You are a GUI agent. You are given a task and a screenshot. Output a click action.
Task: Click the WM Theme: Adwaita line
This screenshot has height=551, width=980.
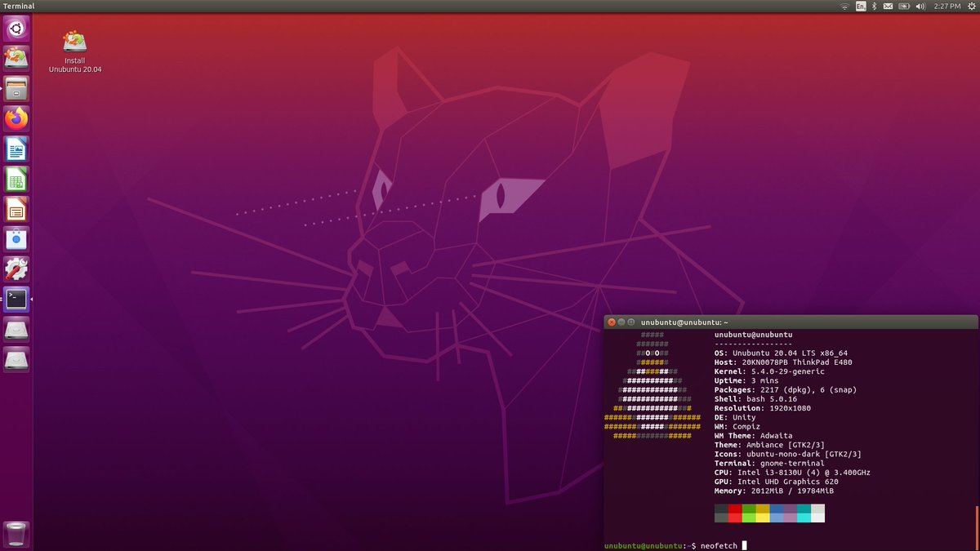(x=753, y=436)
